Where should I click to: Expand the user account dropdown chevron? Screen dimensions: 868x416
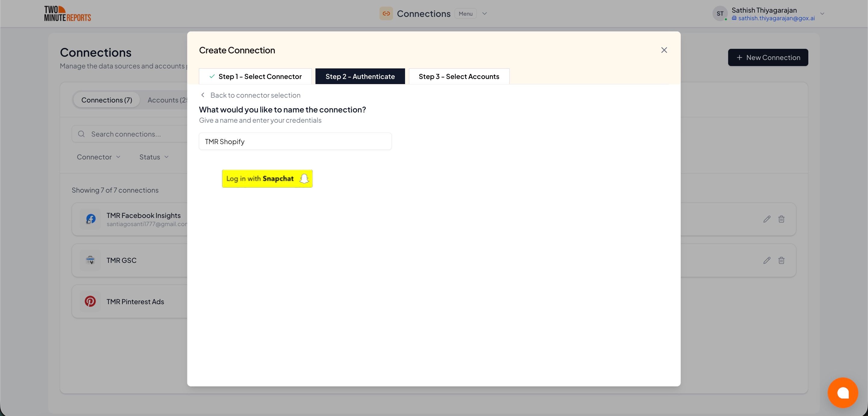pos(822,14)
